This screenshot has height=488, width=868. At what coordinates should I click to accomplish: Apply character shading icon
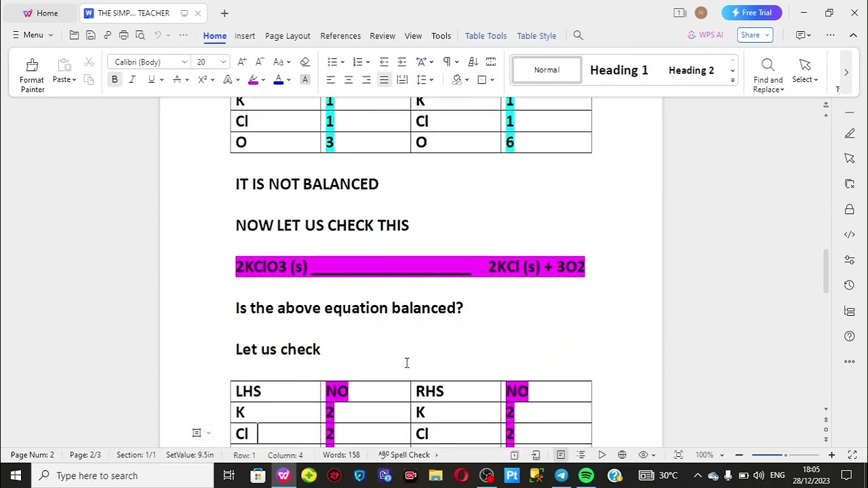point(305,79)
